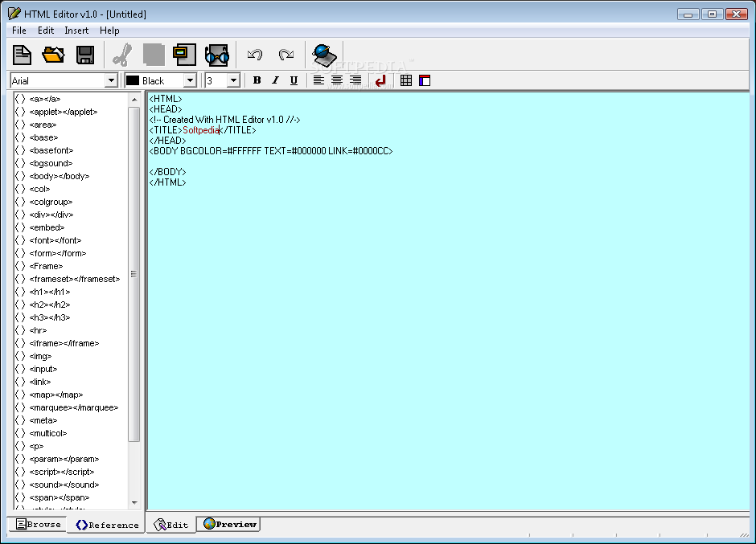The width and height of the screenshot is (756, 544).
Task: Switch to the Preview tab
Action: click(x=229, y=524)
